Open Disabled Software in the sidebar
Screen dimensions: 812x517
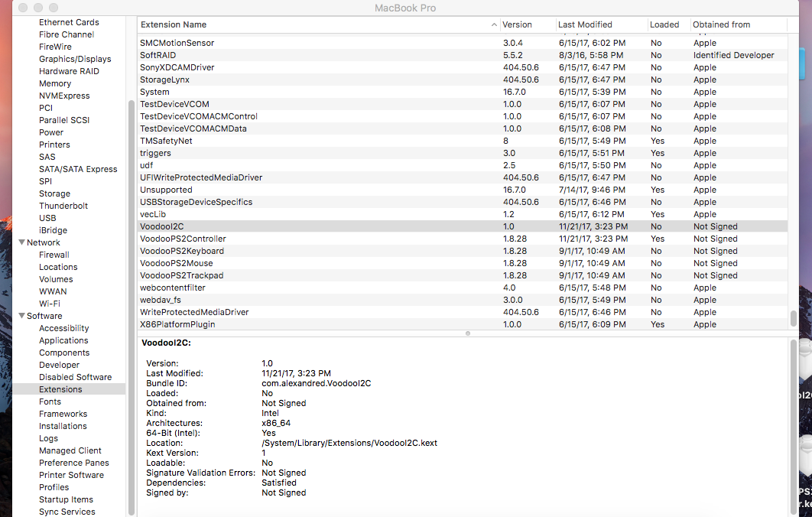point(75,377)
